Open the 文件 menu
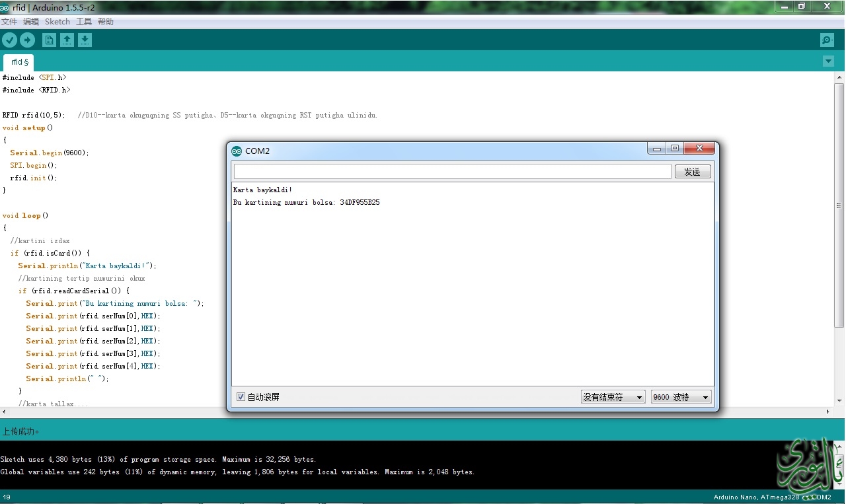846x504 pixels. pyautogui.click(x=9, y=22)
